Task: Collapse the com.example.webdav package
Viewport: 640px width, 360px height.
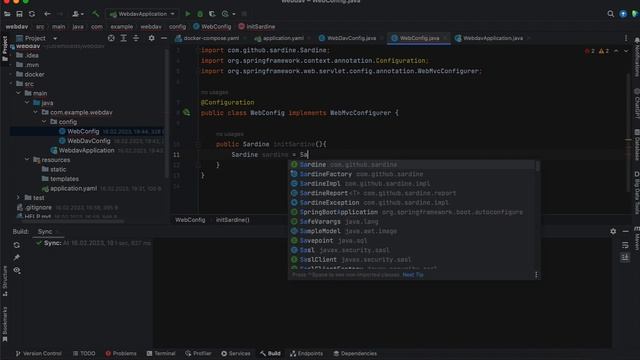Action: coord(36,112)
